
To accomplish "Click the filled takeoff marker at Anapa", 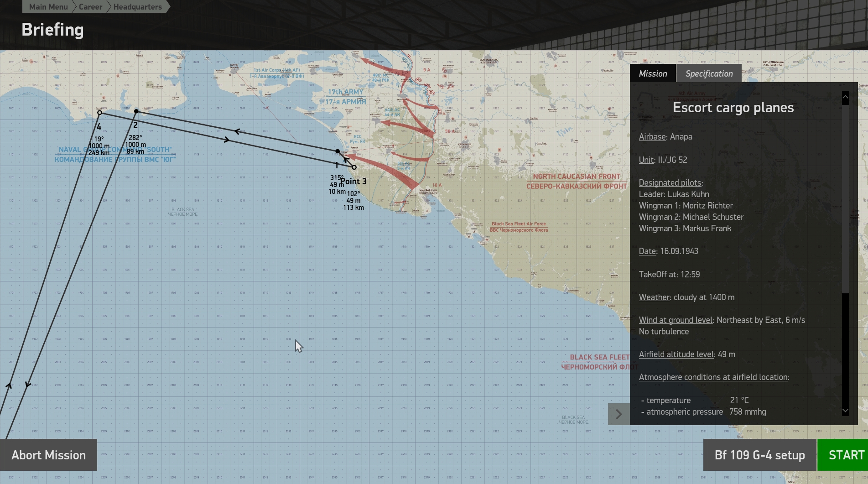I will [x=338, y=151].
